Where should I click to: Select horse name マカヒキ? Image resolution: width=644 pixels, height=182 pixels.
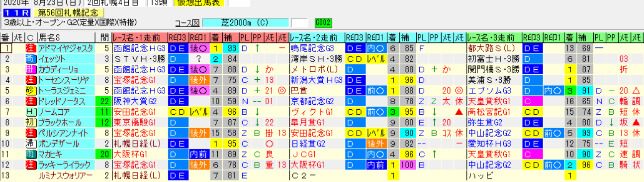(x=66, y=155)
